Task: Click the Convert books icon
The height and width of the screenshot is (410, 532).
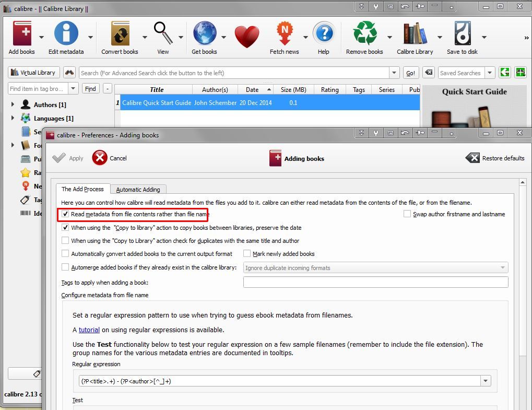Action: 120,33
